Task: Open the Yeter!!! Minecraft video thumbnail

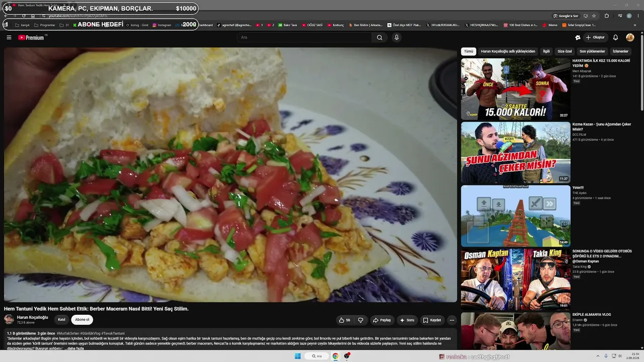Action: pos(516,216)
